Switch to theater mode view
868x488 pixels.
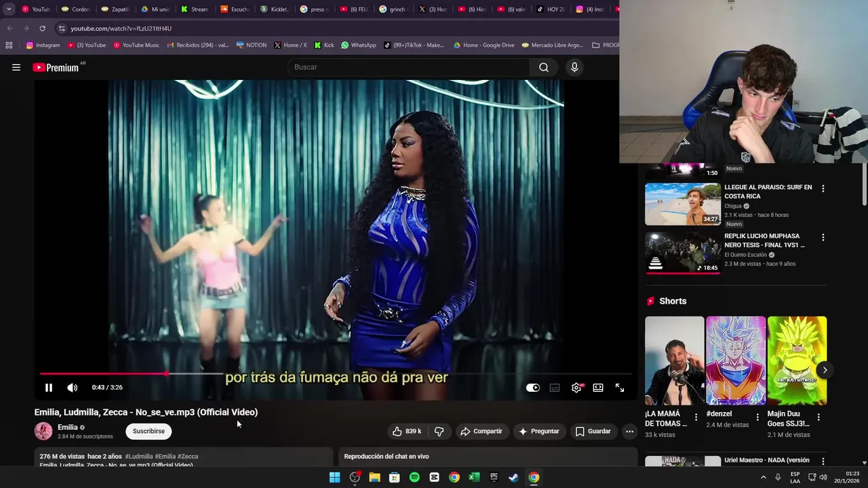[598, 388]
